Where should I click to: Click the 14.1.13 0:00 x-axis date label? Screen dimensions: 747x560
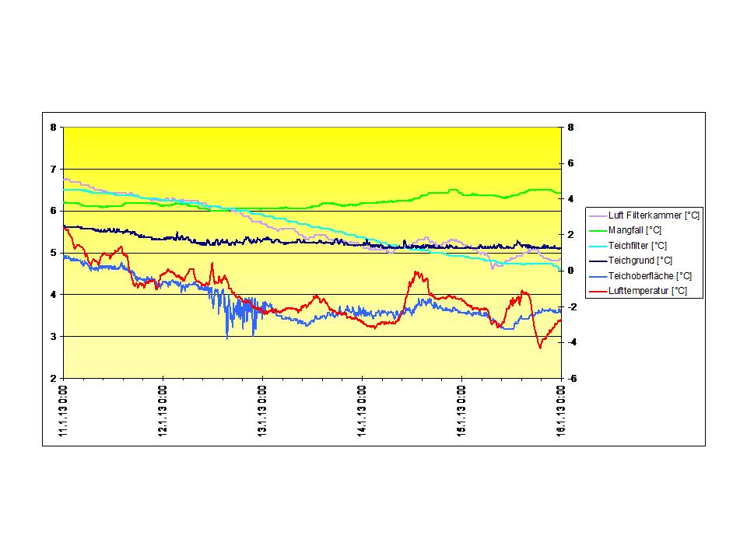click(x=363, y=411)
